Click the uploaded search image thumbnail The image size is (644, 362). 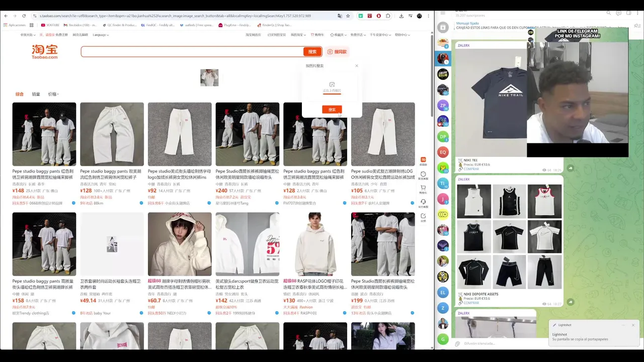pos(209,77)
